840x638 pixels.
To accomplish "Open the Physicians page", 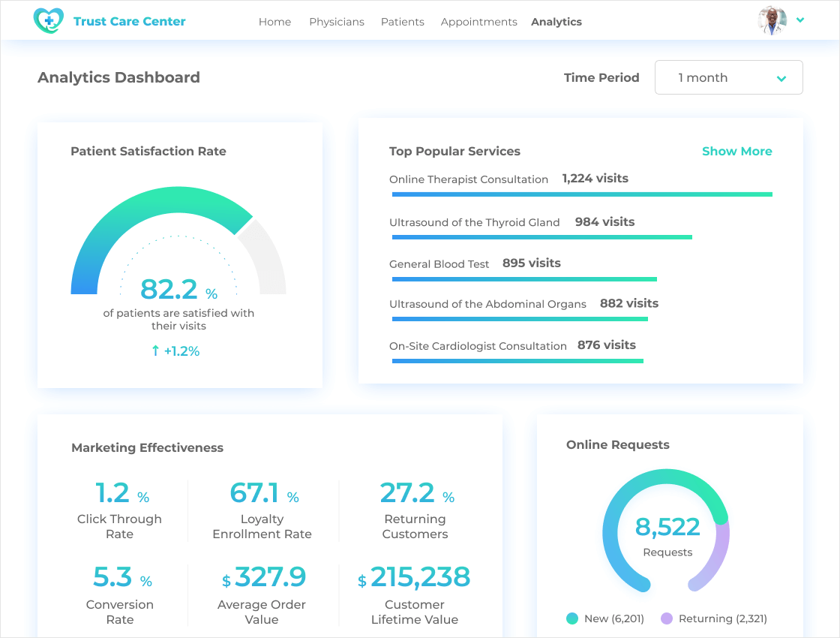I will [x=336, y=22].
